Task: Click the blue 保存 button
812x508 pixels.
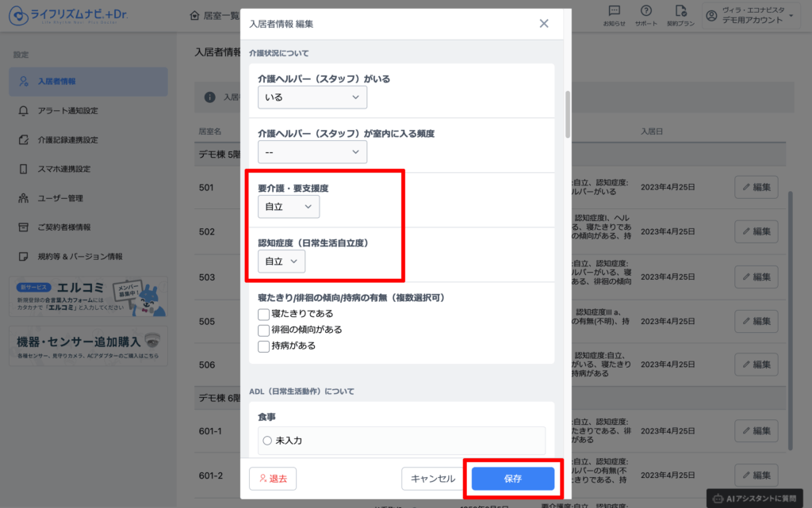Action: point(512,479)
